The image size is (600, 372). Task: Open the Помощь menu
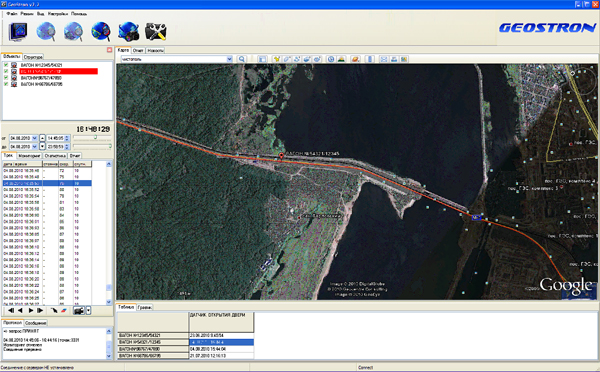[79, 14]
